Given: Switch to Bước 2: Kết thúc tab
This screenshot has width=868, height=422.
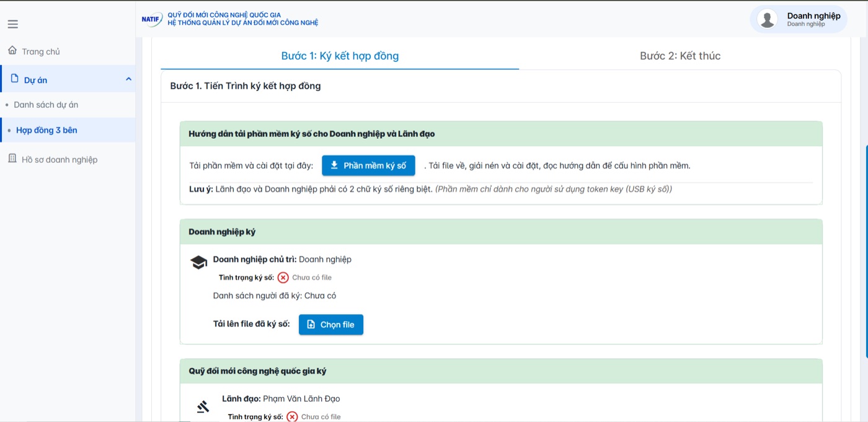Looking at the screenshot, I should (680, 56).
